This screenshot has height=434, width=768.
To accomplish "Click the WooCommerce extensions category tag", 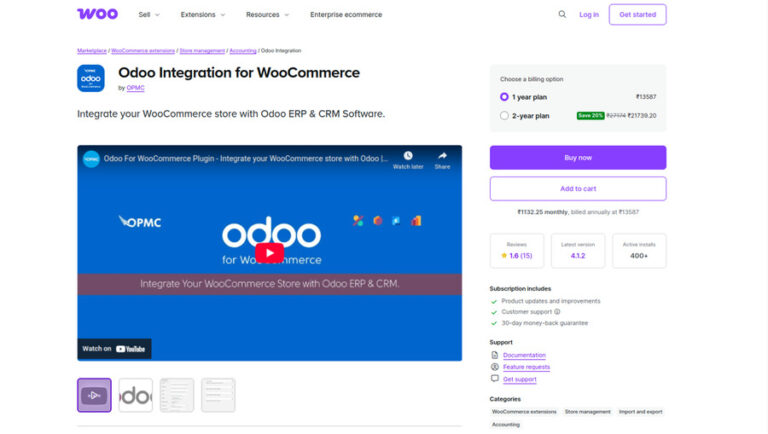I will click(x=524, y=412).
